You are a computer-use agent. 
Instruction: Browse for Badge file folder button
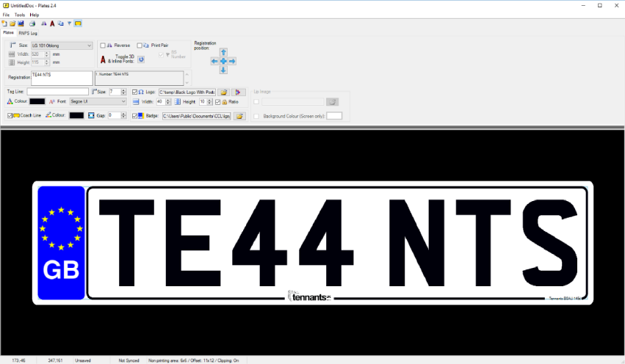[239, 116]
